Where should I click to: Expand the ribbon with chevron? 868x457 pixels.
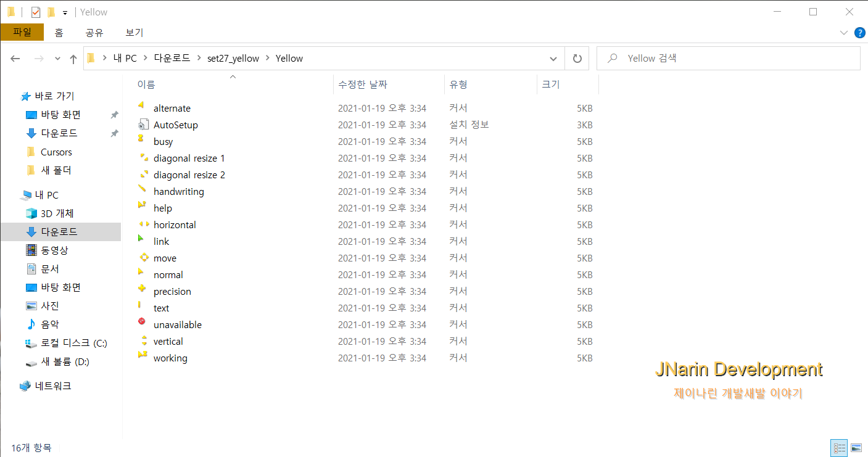844,32
